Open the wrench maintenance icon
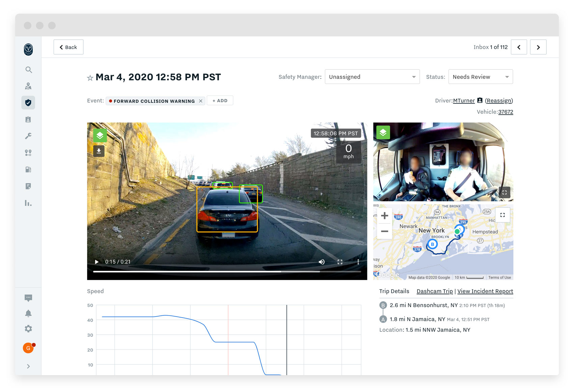The image size is (574, 392). pyautogui.click(x=28, y=136)
